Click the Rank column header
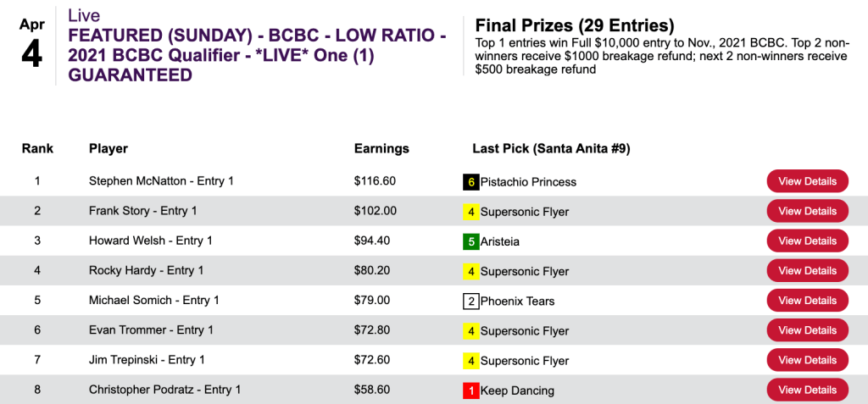 [x=37, y=148]
